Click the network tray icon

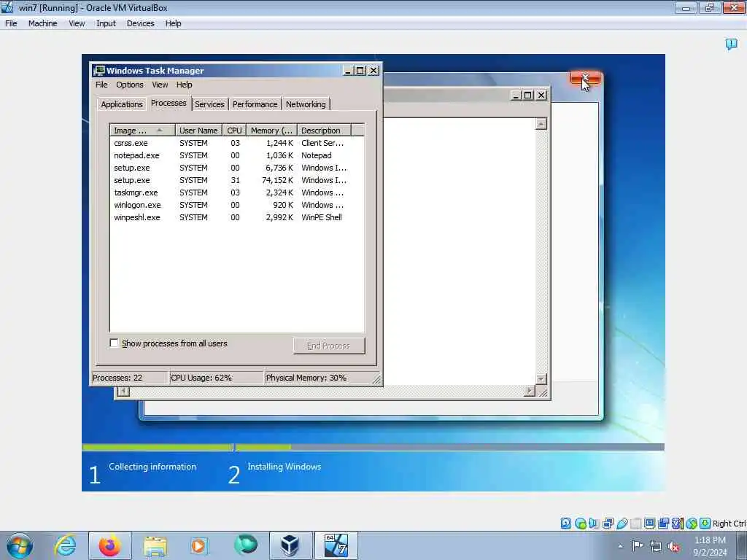coord(656,546)
